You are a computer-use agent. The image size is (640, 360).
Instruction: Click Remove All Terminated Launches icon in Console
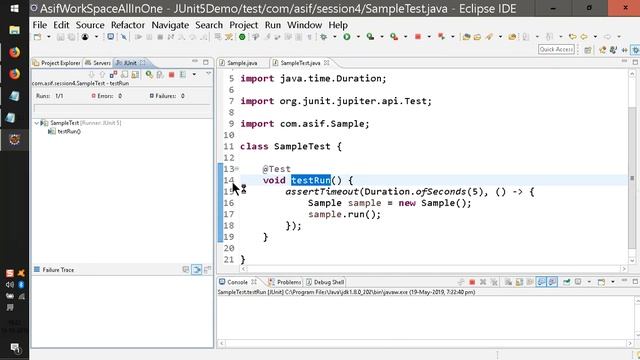click(494, 282)
